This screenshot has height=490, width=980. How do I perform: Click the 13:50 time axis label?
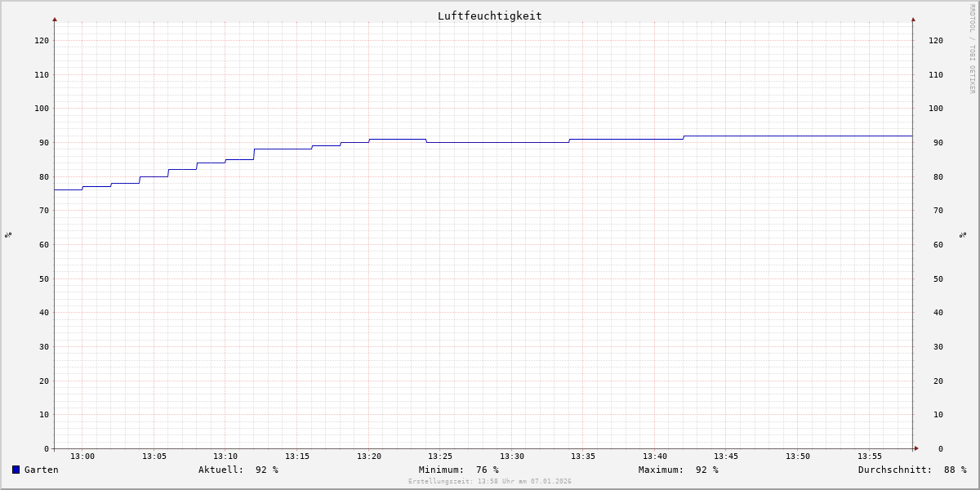click(798, 457)
